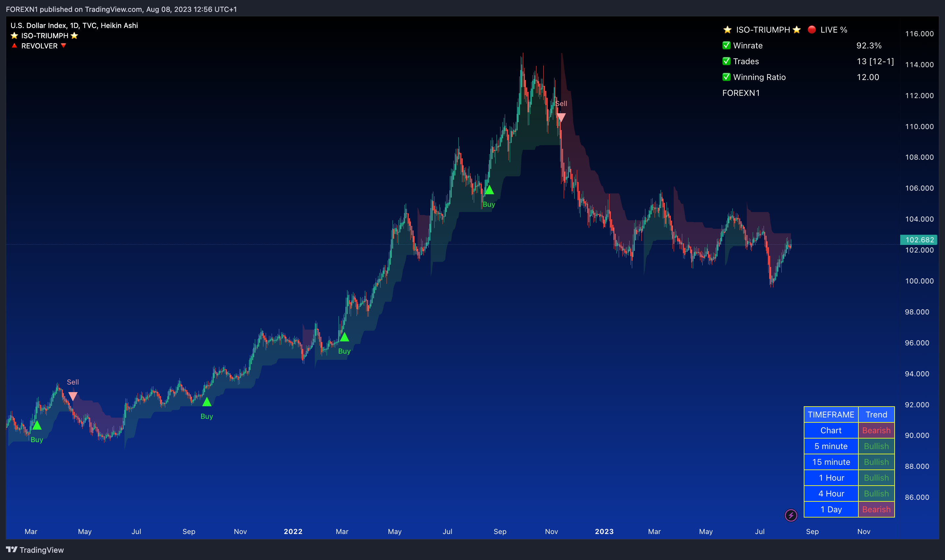Click the pink Sell arrow near May 2021
The image size is (945, 560).
(x=73, y=396)
